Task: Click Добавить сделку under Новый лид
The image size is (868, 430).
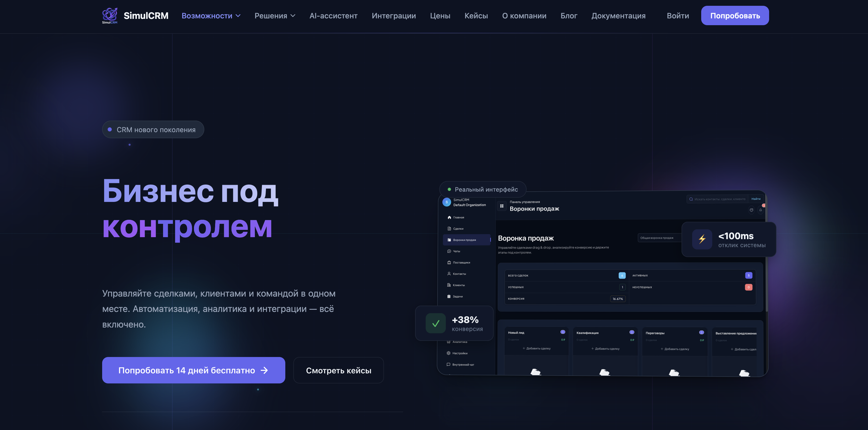Action: pyautogui.click(x=536, y=348)
